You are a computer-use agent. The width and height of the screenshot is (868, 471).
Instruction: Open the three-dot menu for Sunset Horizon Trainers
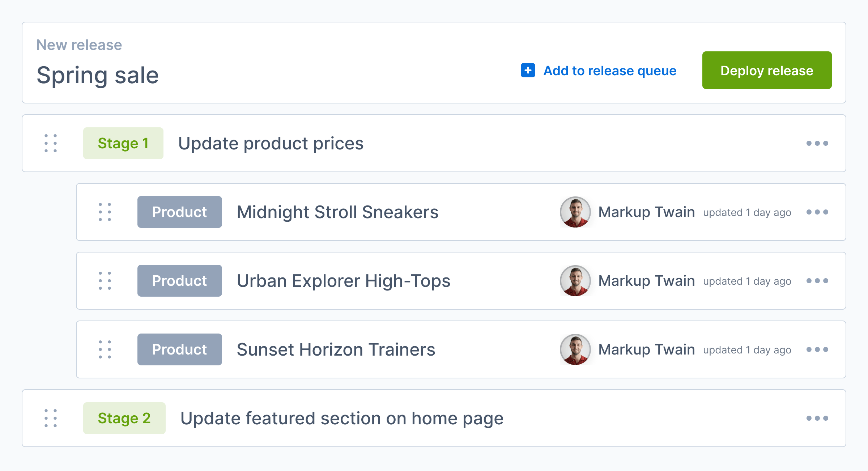click(817, 349)
